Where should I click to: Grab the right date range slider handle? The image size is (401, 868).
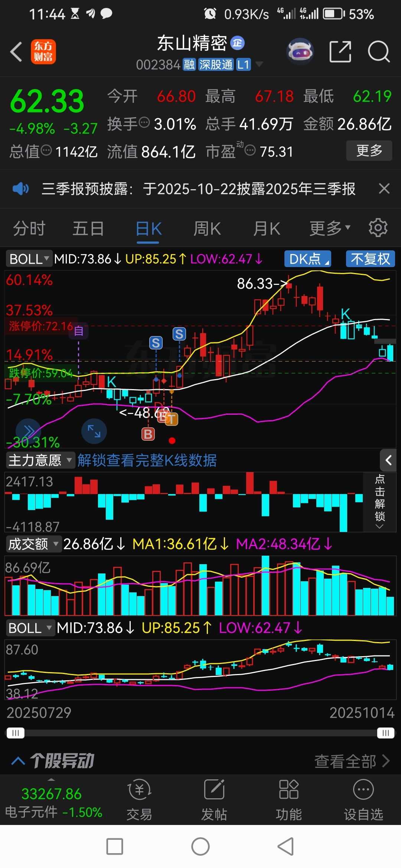(x=386, y=733)
